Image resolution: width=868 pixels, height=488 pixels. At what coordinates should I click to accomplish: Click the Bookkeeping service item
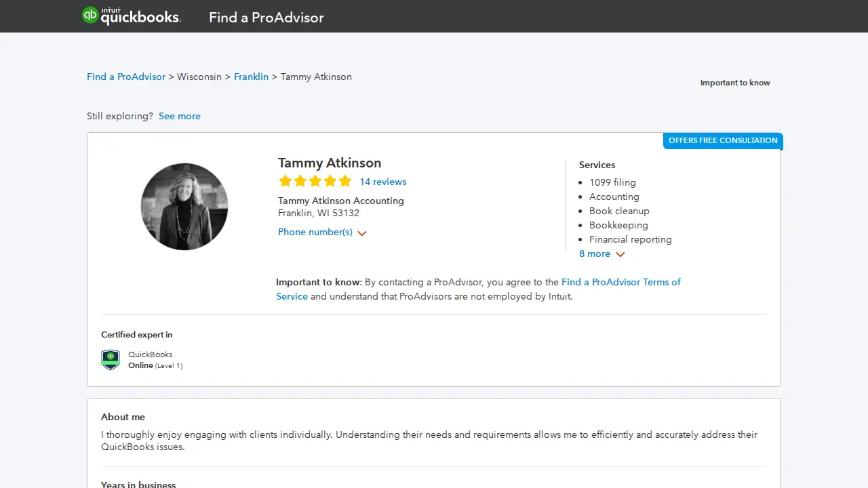(x=618, y=225)
